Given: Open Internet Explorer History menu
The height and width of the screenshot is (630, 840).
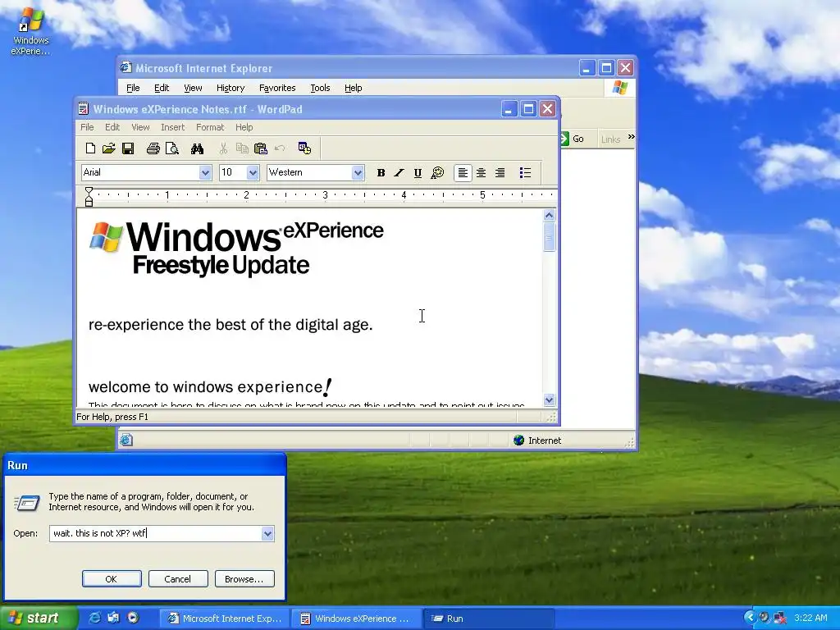Looking at the screenshot, I should pyautogui.click(x=231, y=88).
